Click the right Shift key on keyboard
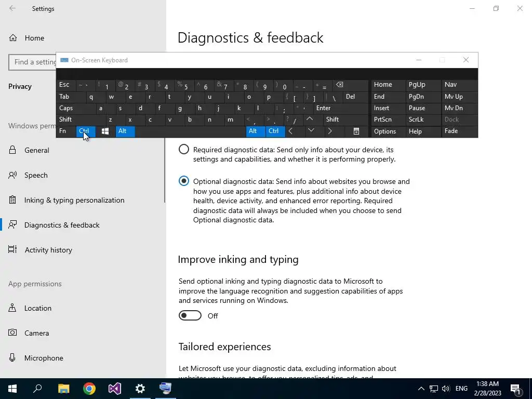532x399 pixels. [345, 119]
